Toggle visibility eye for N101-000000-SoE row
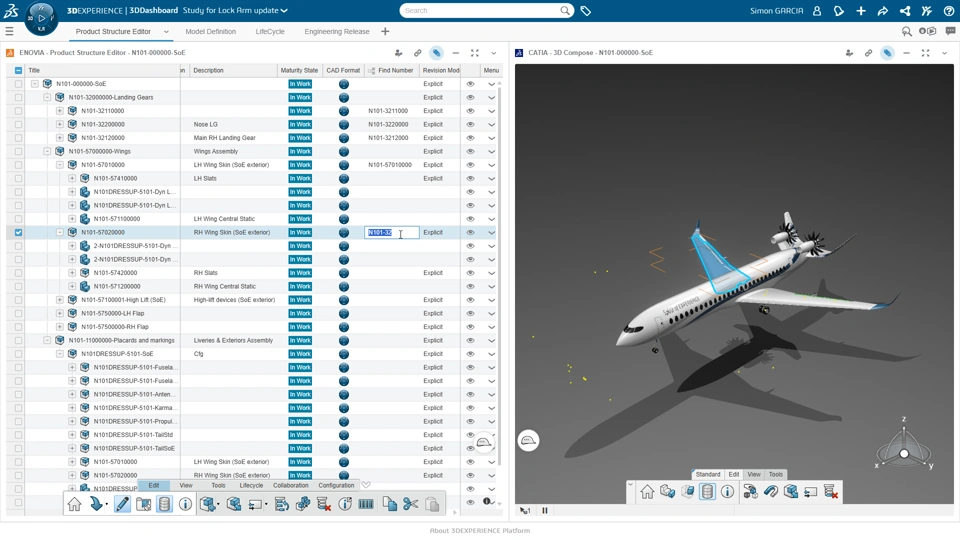 (x=470, y=84)
